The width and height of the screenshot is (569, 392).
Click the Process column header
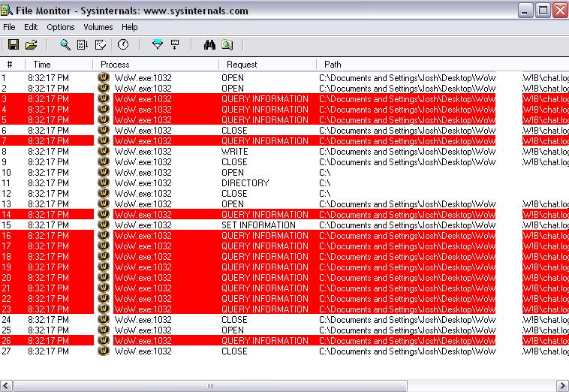156,65
